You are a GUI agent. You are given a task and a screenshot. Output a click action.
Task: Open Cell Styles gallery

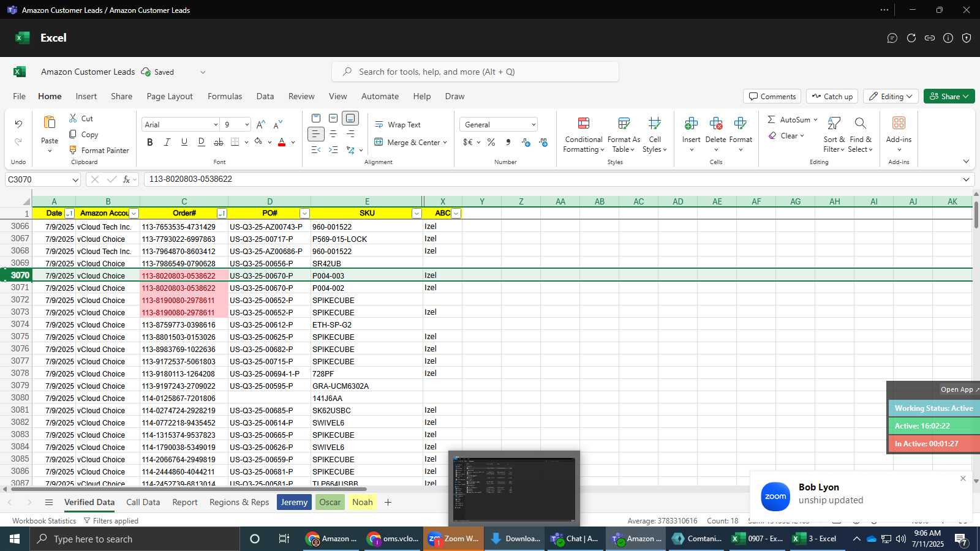click(655, 135)
